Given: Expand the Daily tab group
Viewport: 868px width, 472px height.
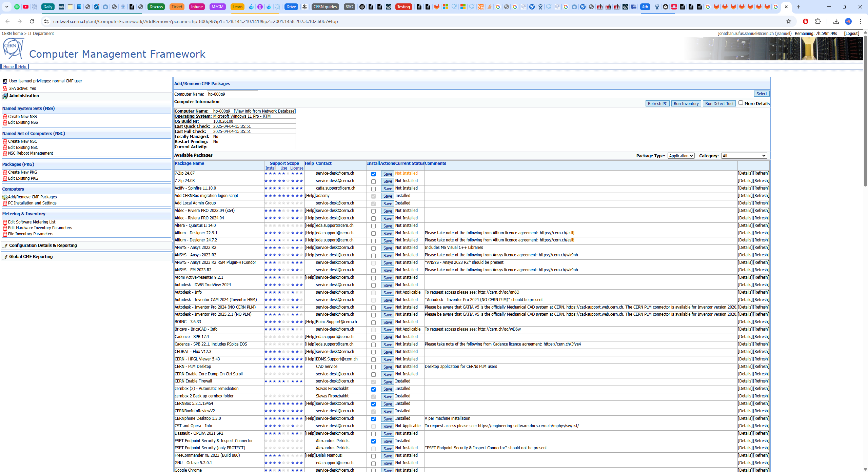Looking at the screenshot, I should (x=48, y=7).
